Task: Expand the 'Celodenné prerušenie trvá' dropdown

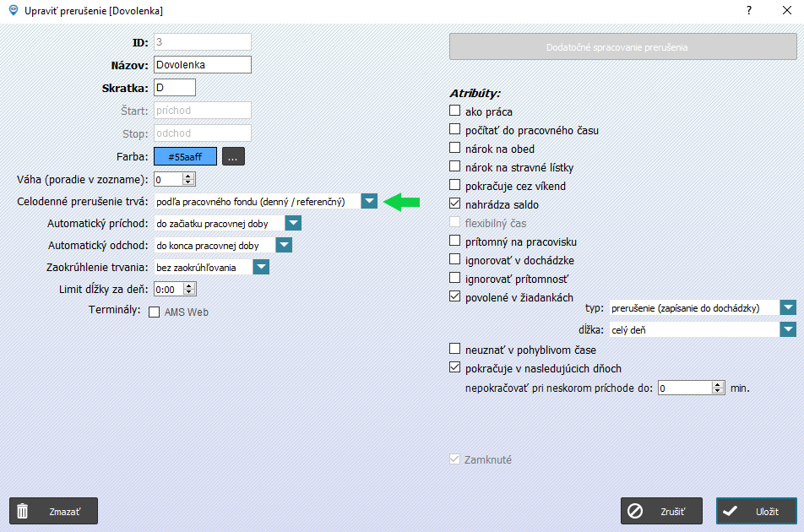Action: [x=369, y=202]
